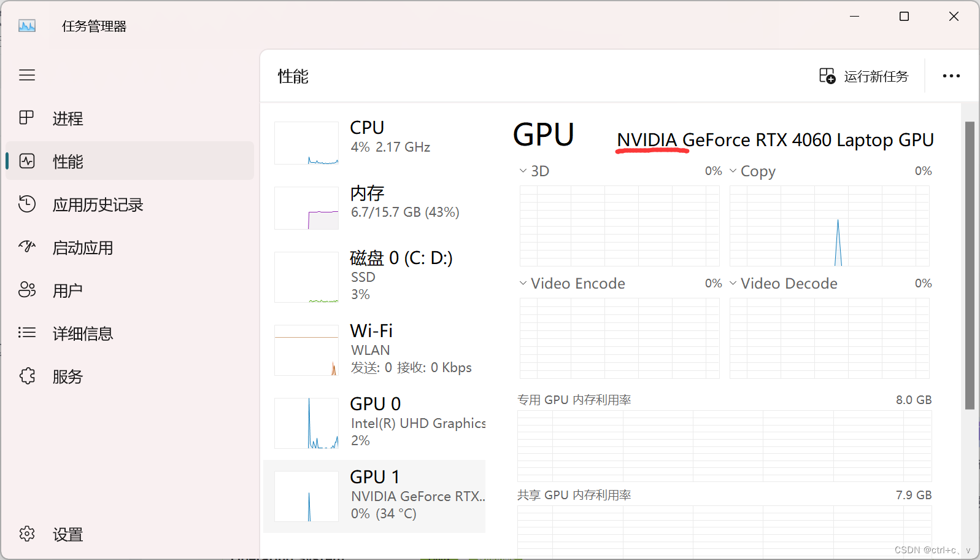Click the 运行新任务 button
980x560 pixels.
point(864,76)
